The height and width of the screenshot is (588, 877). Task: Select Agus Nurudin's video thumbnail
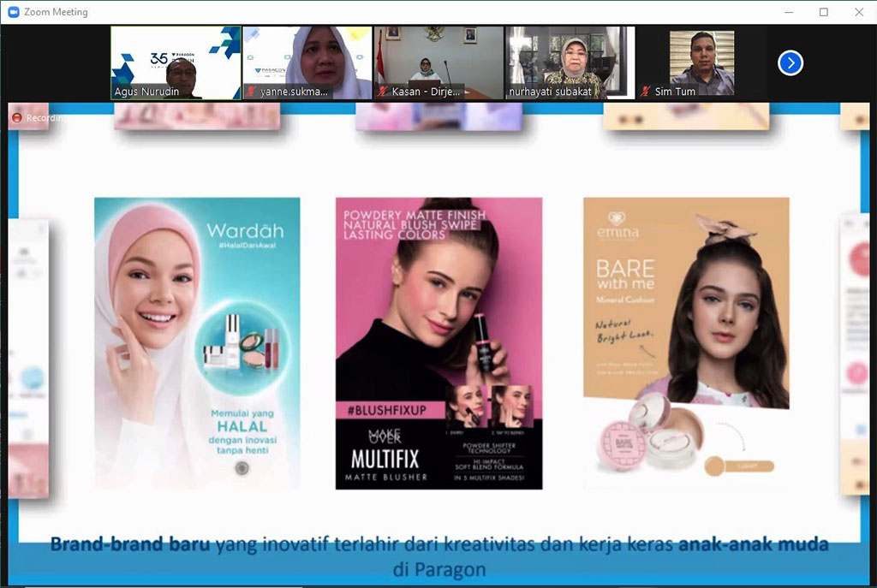click(x=176, y=62)
